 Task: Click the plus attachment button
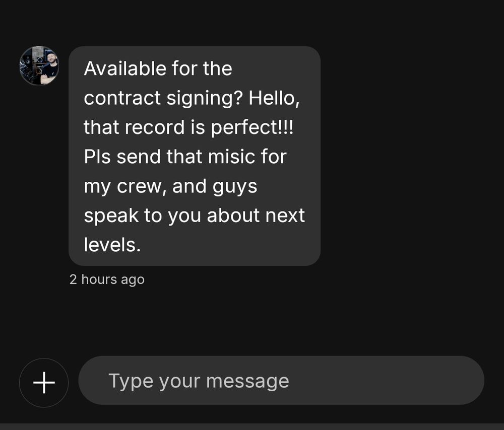pos(44,383)
